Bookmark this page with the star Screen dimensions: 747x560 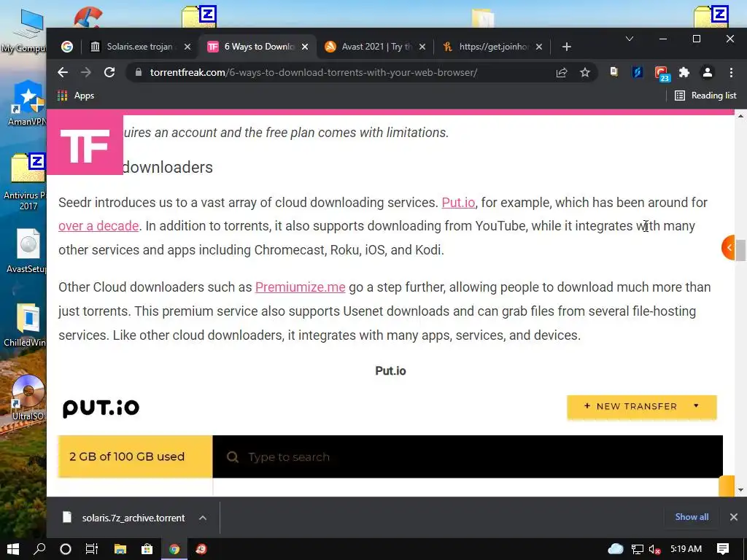(x=585, y=72)
